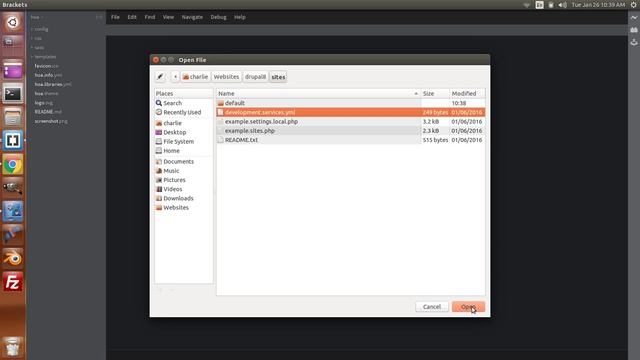This screenshot has width=640, height=360.
Task: Click the split view icon in Brackets sidebar
Action: tap(99, 17)
